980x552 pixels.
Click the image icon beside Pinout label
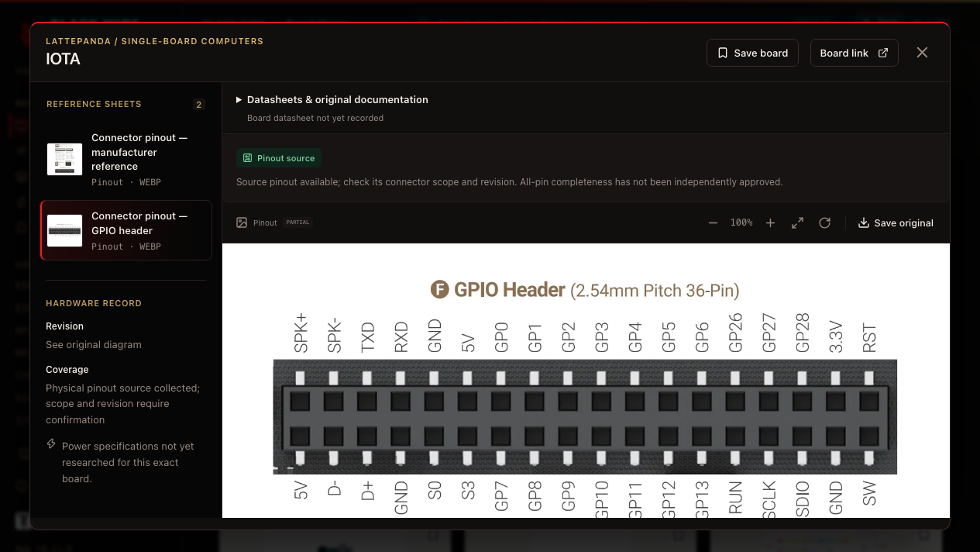242,223
